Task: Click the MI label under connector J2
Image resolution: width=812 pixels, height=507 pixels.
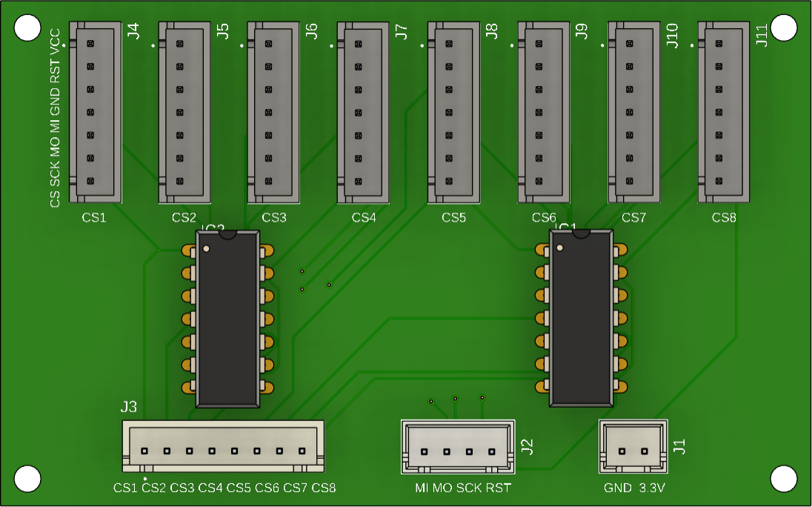Action: [x=422, y=488]
